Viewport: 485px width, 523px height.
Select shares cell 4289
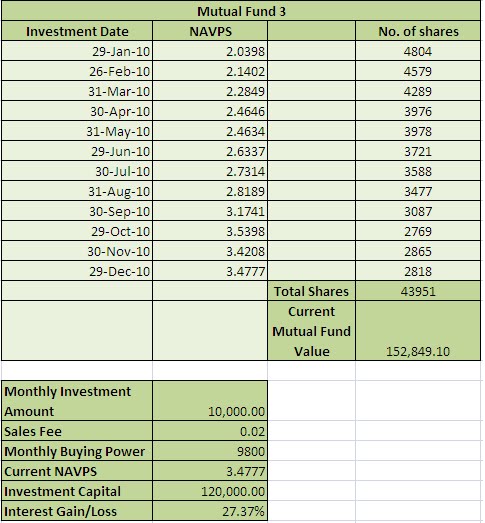tap(418, 91)
